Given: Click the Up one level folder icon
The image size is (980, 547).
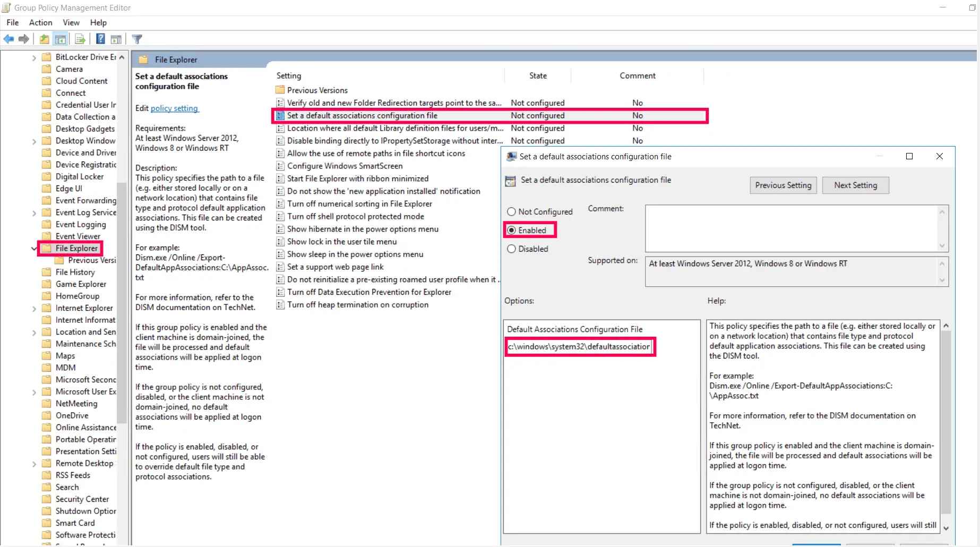Looking at the screenshot, I should click(x=44, y=39).
